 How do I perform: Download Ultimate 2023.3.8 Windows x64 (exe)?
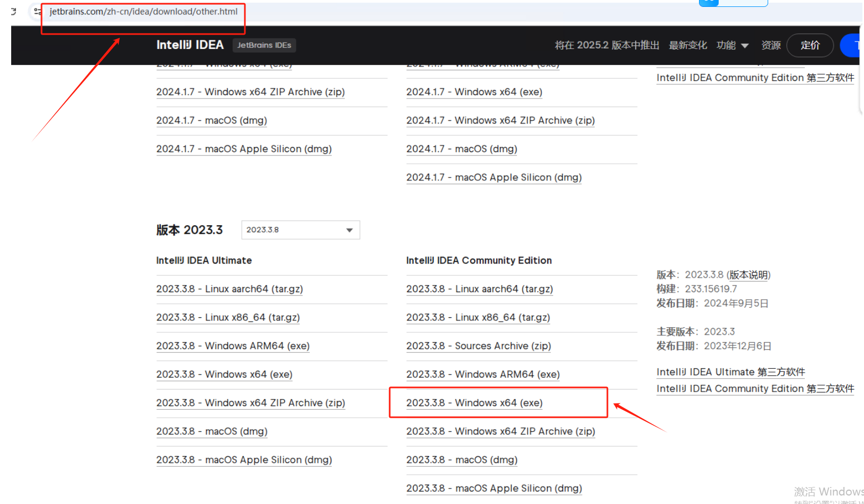[x=224, y=375]
